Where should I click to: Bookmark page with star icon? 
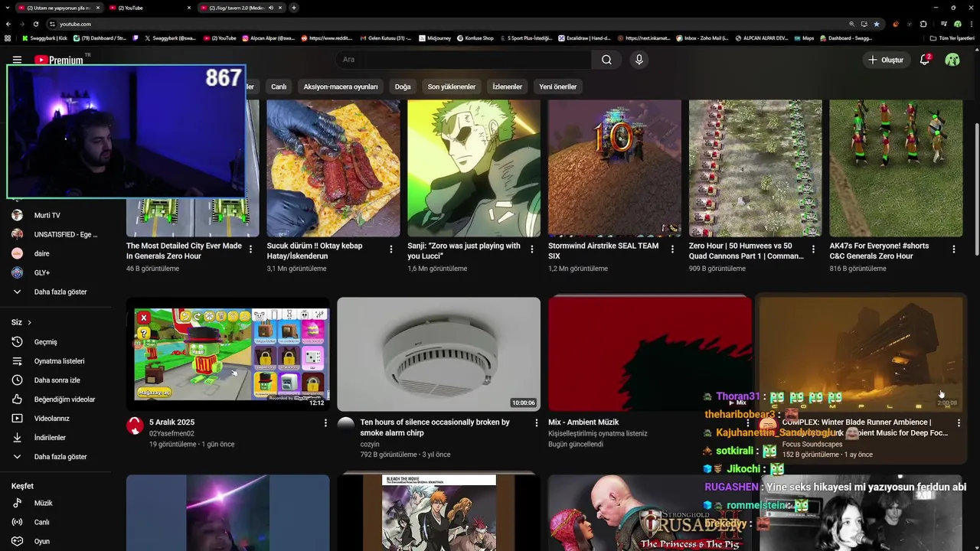pos(877,24)
